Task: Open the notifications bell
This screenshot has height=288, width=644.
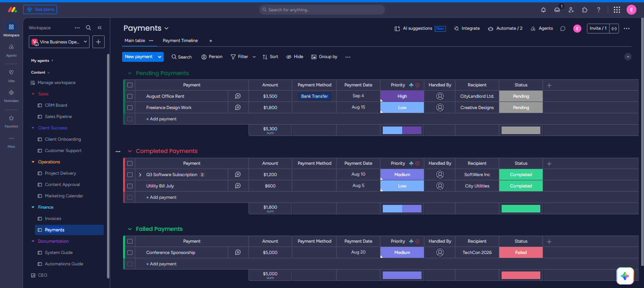Action: (543, 9)
